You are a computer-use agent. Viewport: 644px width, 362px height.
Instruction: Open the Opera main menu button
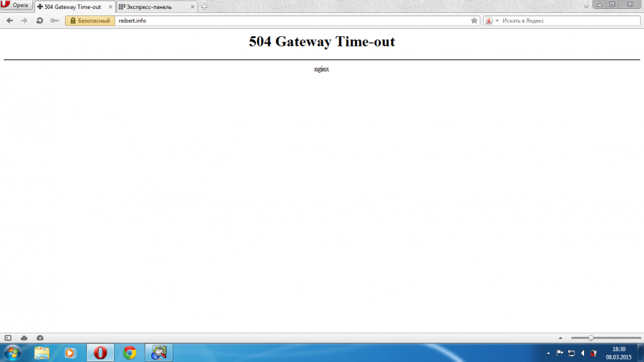[16, 5]
